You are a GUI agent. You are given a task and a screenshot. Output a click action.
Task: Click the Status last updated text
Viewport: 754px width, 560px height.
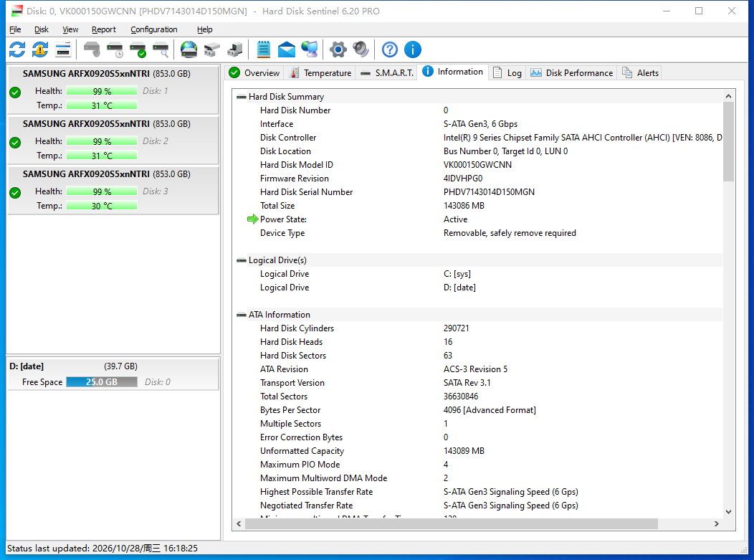102,549
